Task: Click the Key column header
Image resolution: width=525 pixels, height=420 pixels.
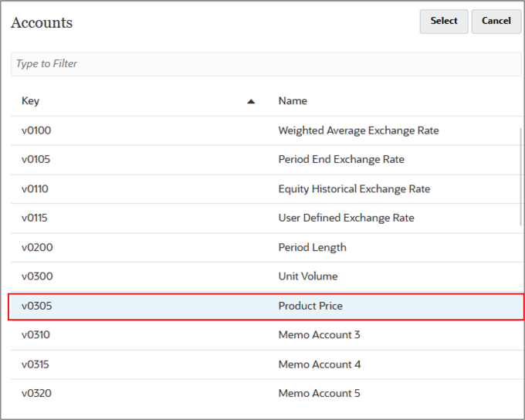Action: 30,101
